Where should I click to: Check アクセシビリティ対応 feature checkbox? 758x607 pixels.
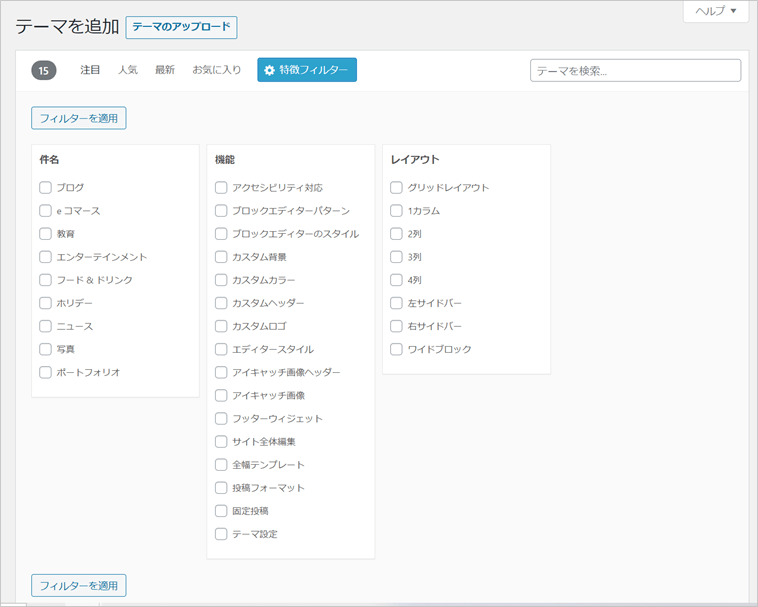pyautogui.click(x=221, y=188)
